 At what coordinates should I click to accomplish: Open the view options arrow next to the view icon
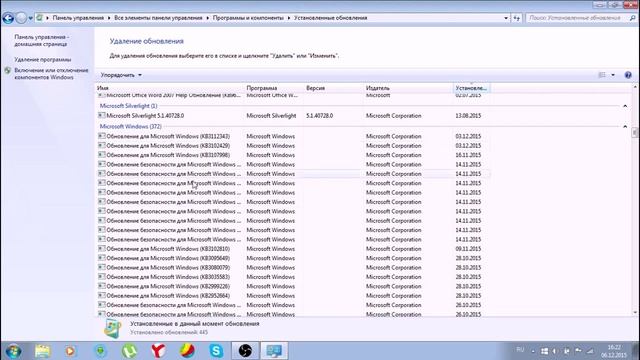613,75
